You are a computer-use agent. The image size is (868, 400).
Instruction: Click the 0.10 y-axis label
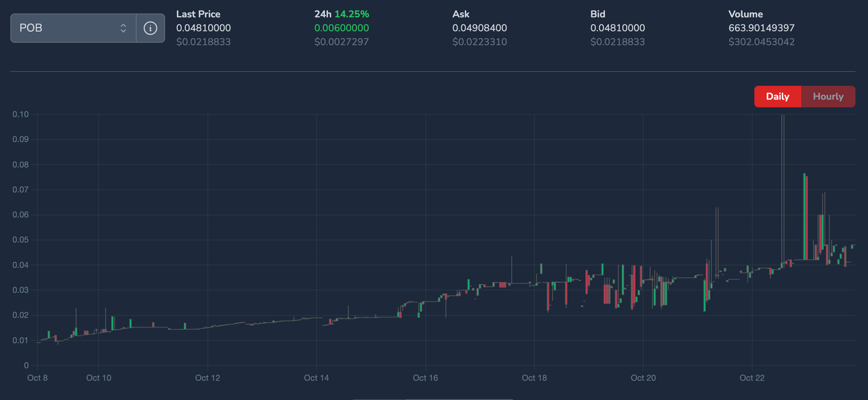(20, 115)
